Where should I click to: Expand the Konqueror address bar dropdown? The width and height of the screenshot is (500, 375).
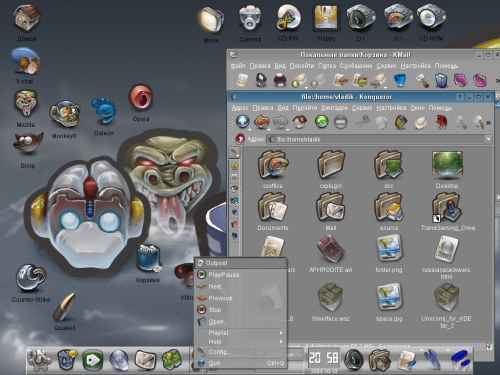click(x=488, y=139)
